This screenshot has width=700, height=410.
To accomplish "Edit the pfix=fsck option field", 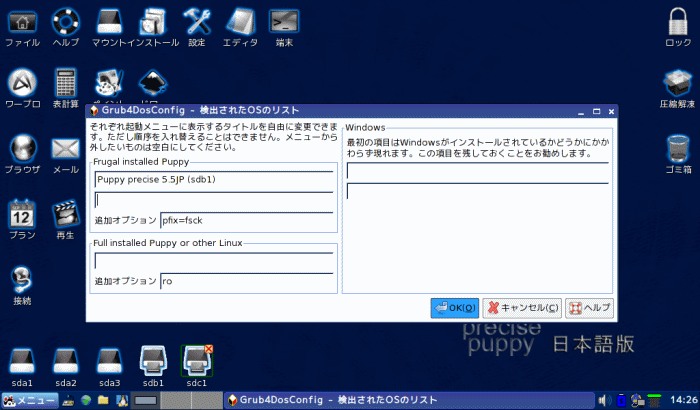I will 246,220.
